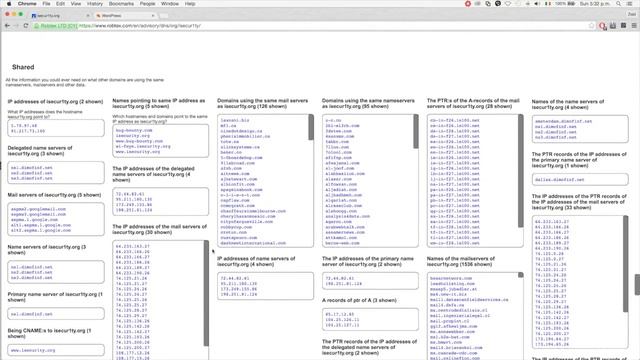Open the red magnifier extension icon
Screen dimensions: 640x360
coord(602,26)
